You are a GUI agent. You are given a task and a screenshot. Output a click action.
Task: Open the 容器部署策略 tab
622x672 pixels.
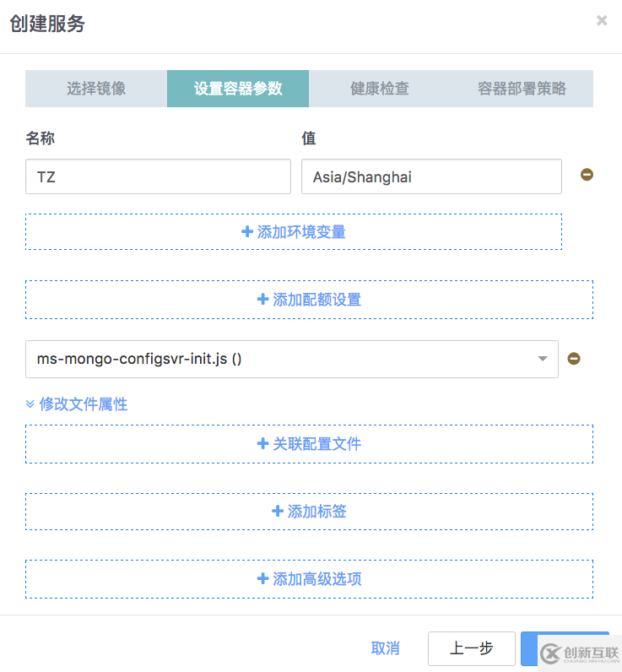click(522, 89)
